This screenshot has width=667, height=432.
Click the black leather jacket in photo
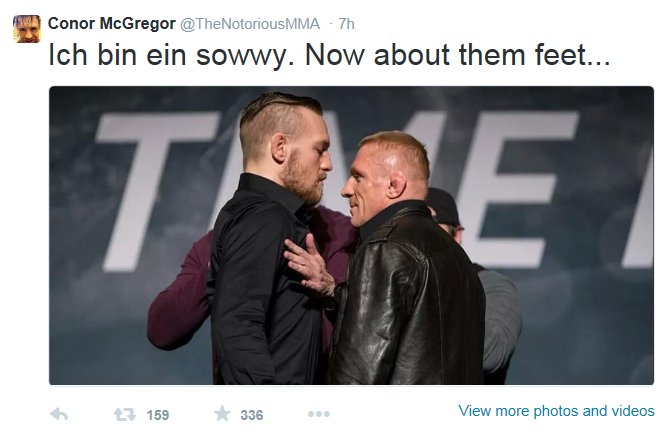(x=408, y=298)
